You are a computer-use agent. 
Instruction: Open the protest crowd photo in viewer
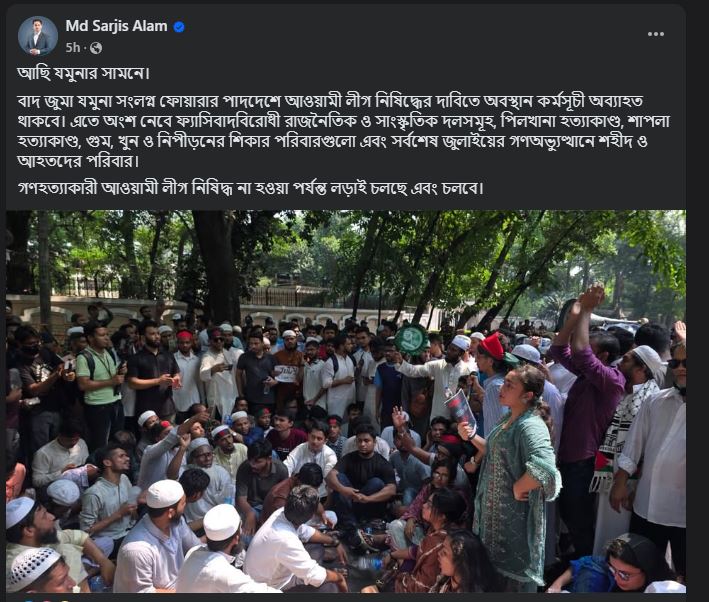tap(346, 401)
